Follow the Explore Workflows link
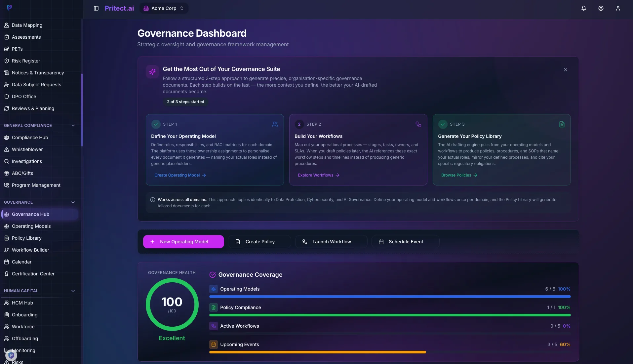633x364 pixels. [319, 175]
